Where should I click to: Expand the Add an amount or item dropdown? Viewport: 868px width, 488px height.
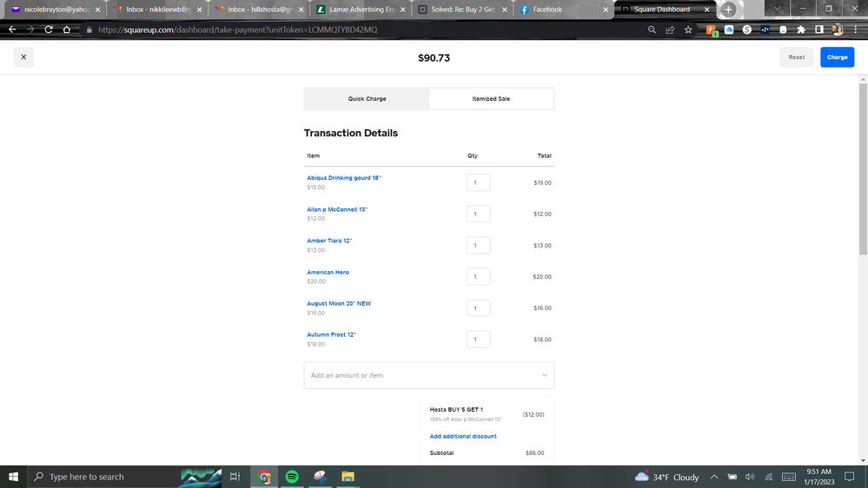(x=545, y=375)
